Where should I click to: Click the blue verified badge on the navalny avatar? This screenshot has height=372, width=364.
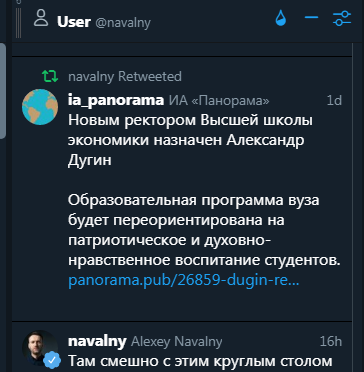52,360
